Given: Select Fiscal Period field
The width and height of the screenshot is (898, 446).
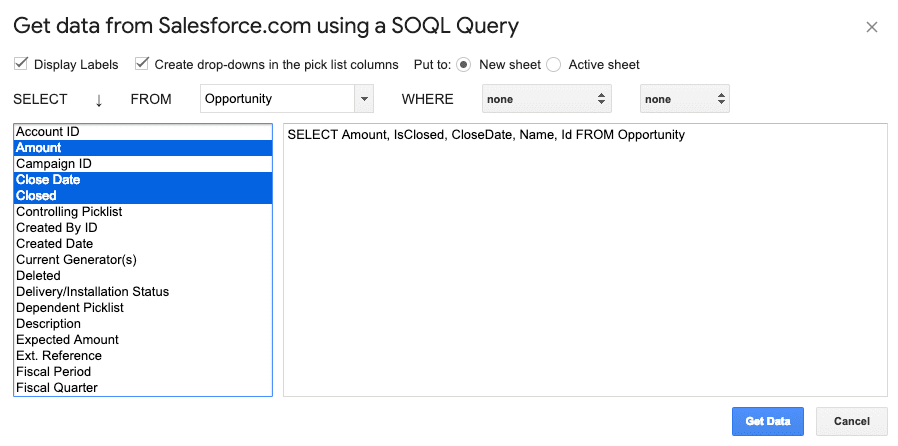Looking at the screenshot, I should click(143, 372).
